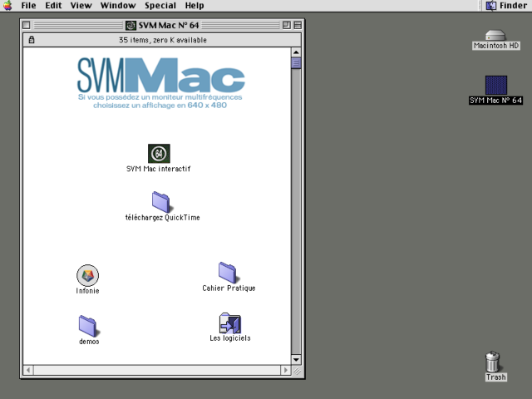Screen dimensions: 532x399
Task: Select the téléchargez QuickTime folder icon
Action: tap(161, 202)
